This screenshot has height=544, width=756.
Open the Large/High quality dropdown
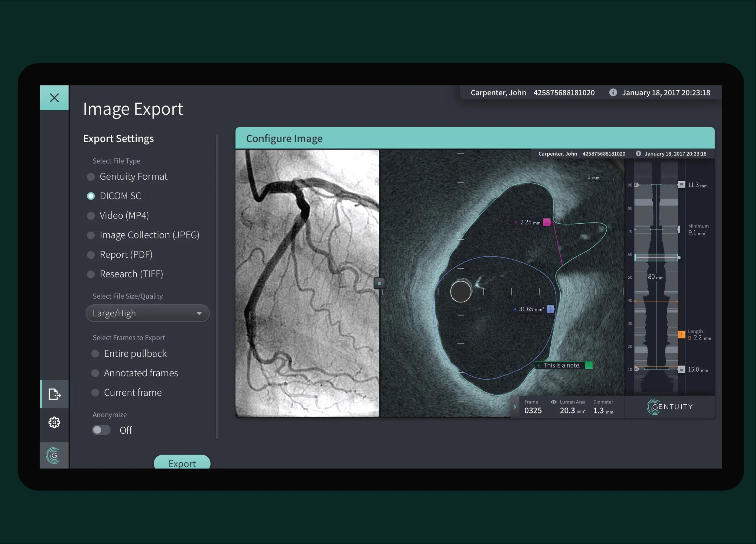point(147,313)
